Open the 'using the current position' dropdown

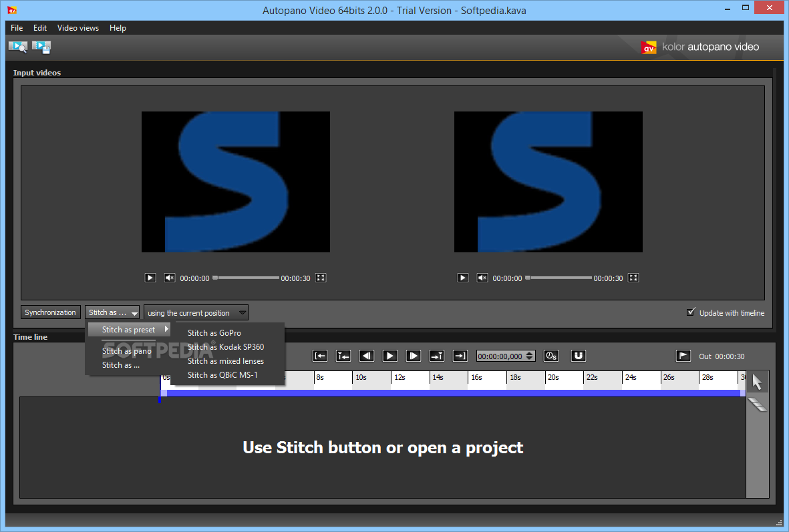tap(196, 313)
